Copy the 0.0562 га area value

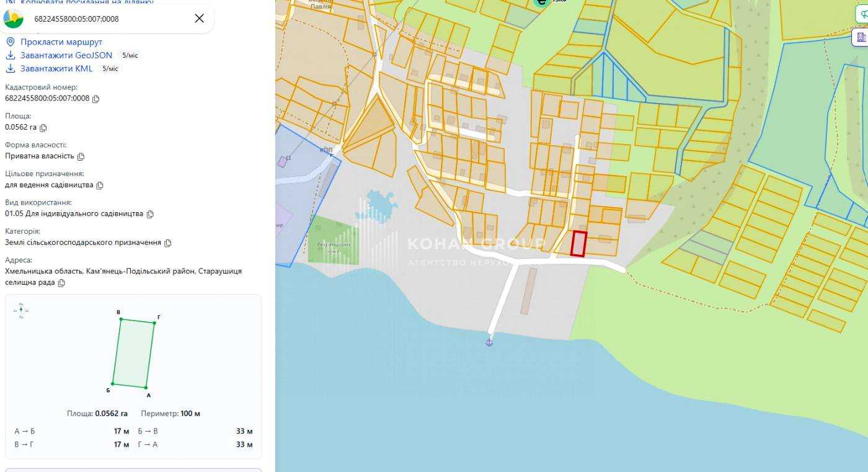pyautogui.click(x=43, y=128)
